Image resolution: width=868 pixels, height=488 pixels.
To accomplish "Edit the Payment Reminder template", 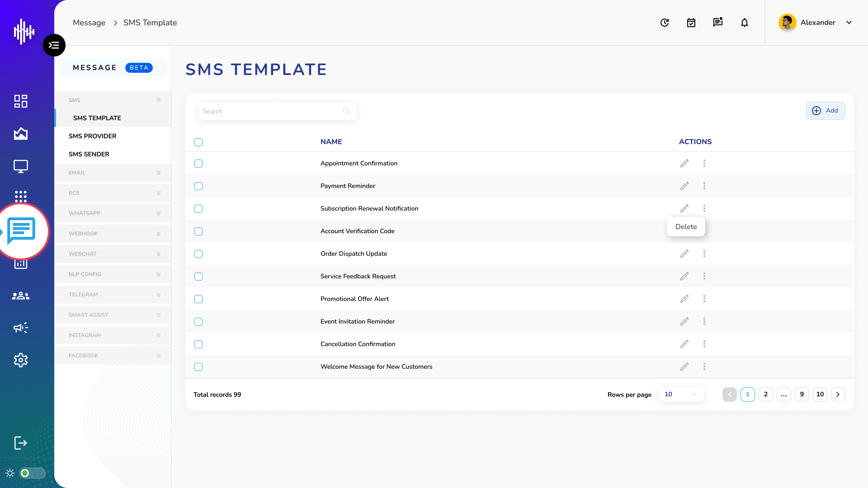I will point(684,186).
